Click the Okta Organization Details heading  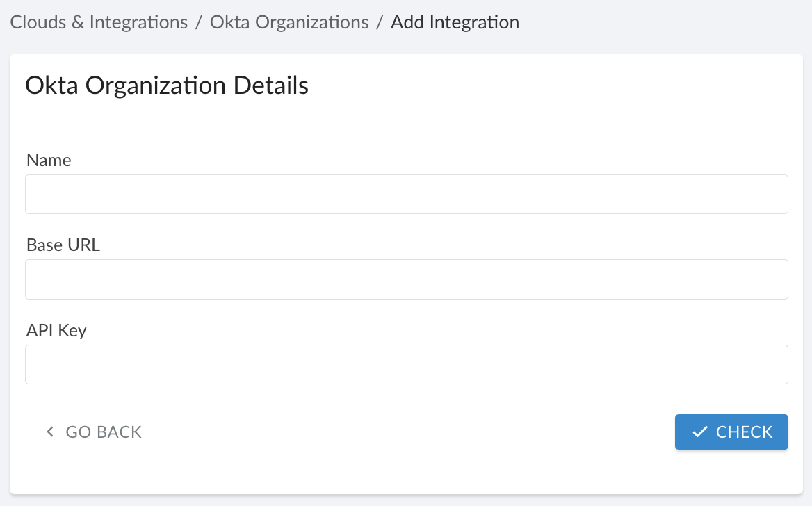coord(167,85)
